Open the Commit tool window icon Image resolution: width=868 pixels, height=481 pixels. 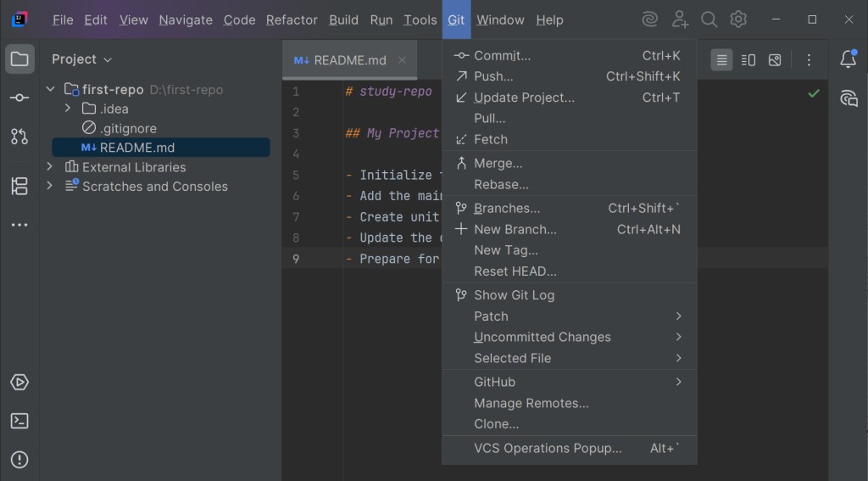pyautogui.click(x=19, y=98)
